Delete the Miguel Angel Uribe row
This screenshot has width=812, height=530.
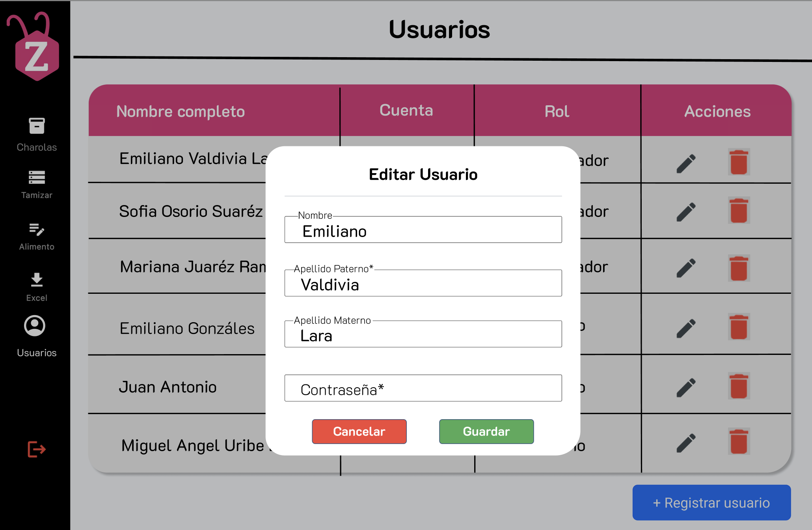pos(739,441)
